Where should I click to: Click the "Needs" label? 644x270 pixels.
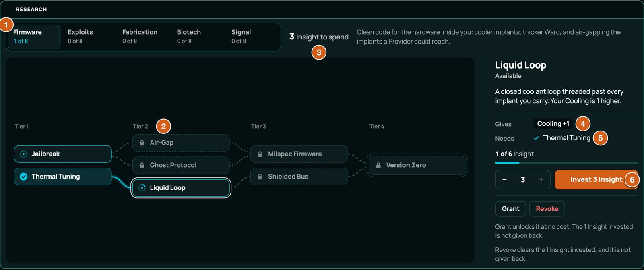[504, 139]
